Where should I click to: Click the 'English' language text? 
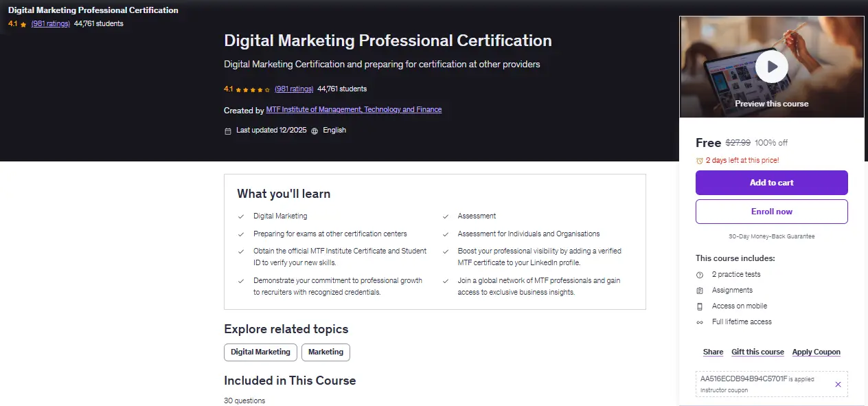click(x=334, y=131)
